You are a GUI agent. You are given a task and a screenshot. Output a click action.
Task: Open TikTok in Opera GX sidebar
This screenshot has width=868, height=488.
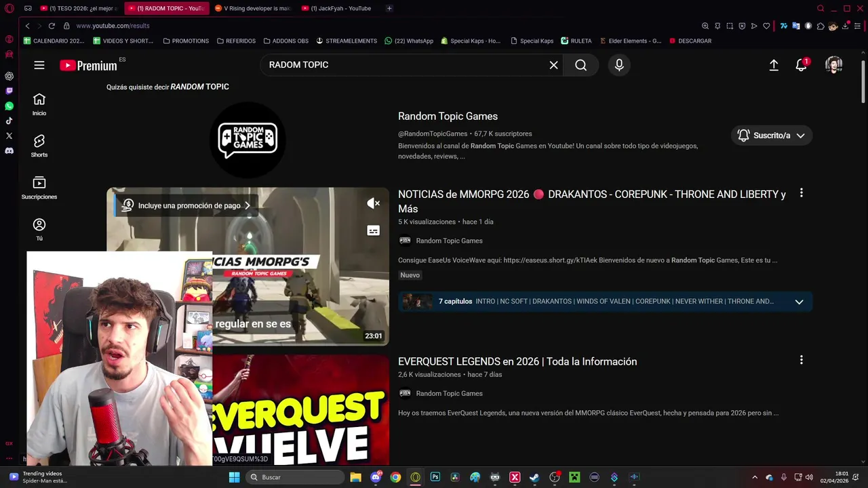(x=9, y=121)
